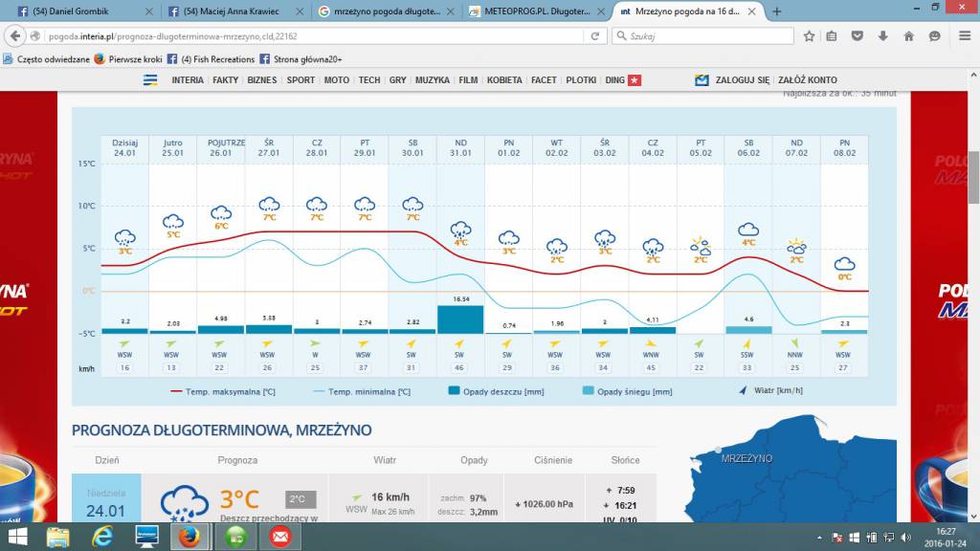This screenshot has width=980, height=551.
Task: Click Opady deszczu legend swatch
Action: pyautogui.click(x=455, y=391)
